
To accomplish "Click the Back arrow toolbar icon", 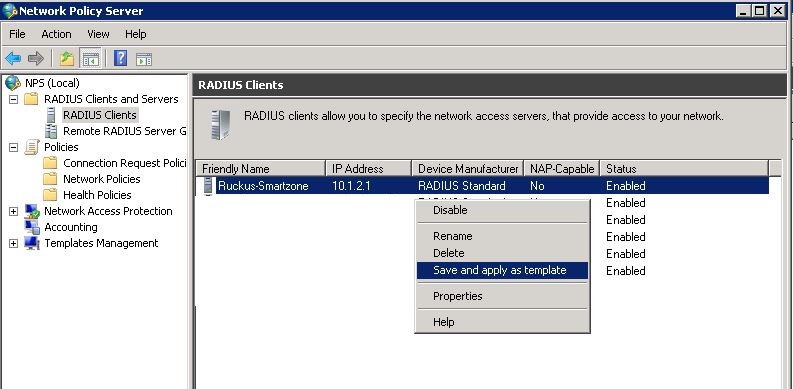I will pos(13,59).
